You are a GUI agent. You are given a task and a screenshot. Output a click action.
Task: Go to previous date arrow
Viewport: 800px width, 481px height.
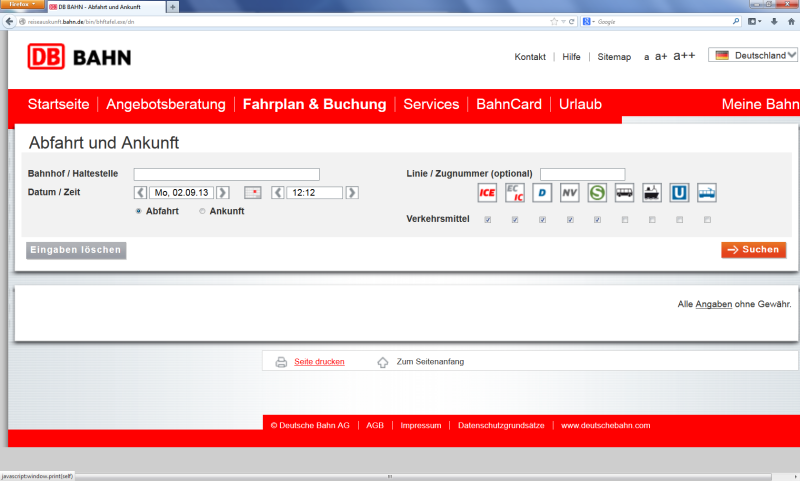(x=140, y=192)
